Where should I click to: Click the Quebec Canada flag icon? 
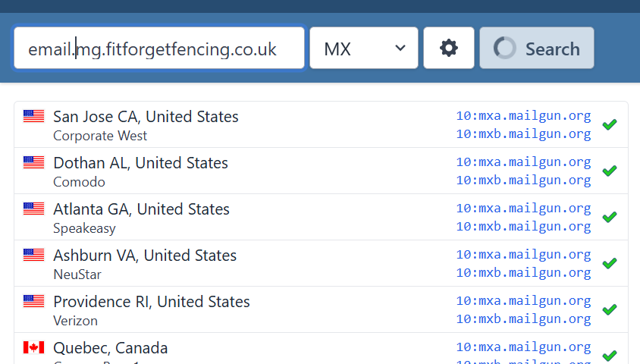pyautogui.click(x=33, y=347)
